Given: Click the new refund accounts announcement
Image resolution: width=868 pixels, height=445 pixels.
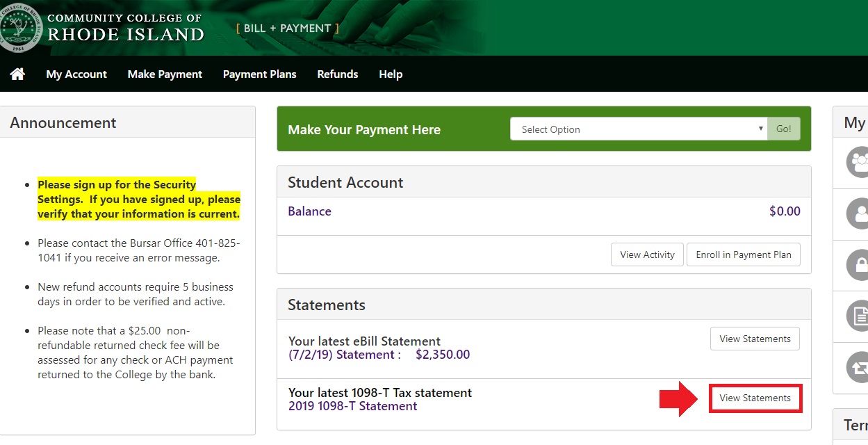Looking at the screenshot, I should tap(136, 294).
